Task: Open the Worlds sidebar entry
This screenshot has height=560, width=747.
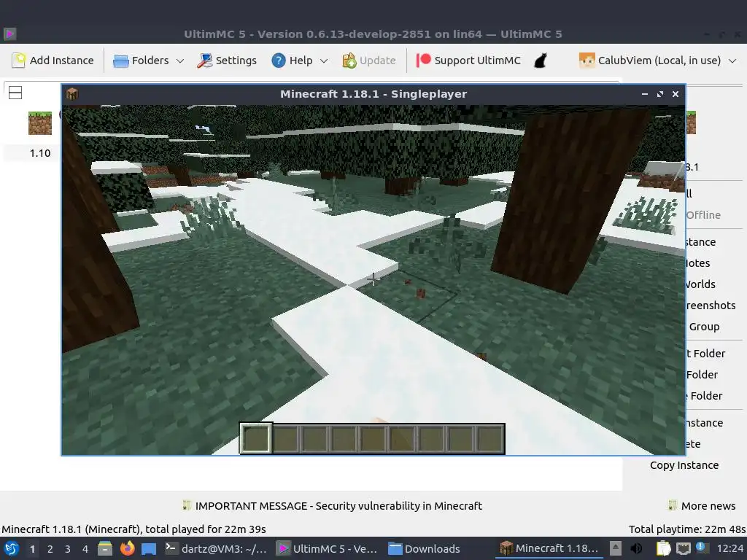Action: (x=700, y=284)
